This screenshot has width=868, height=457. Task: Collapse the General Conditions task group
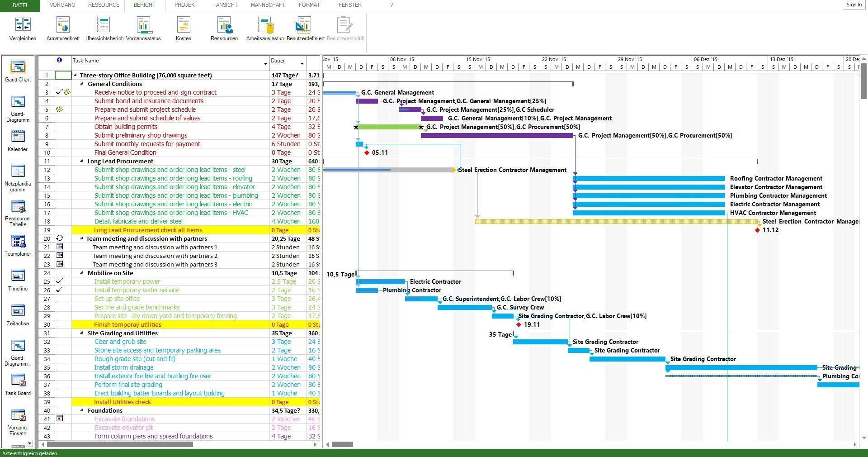(82, 84)
